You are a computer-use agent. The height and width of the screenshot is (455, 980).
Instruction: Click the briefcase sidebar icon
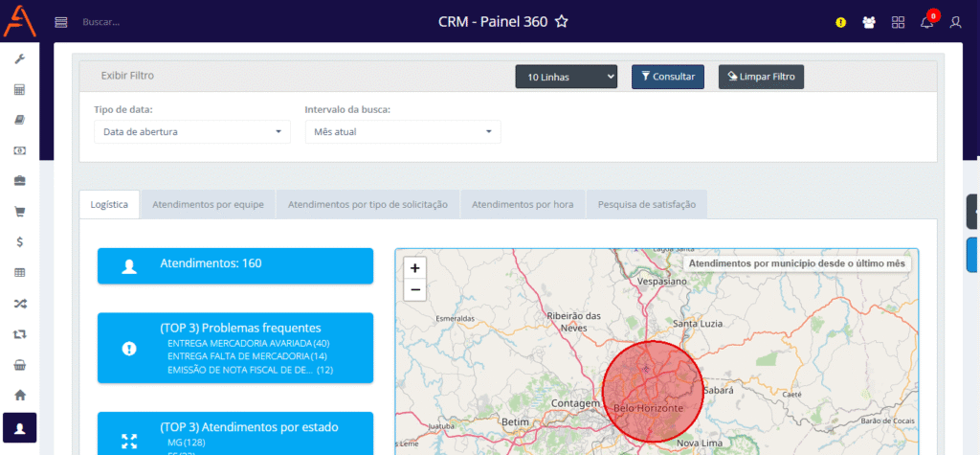pos(19,181)
